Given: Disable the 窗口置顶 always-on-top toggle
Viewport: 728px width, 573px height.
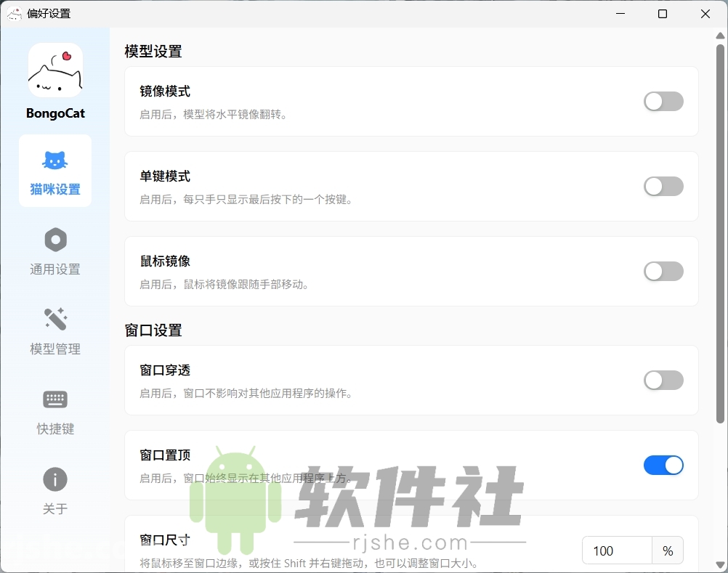Looking at the screenshot, I should click(x=663, y=466).
